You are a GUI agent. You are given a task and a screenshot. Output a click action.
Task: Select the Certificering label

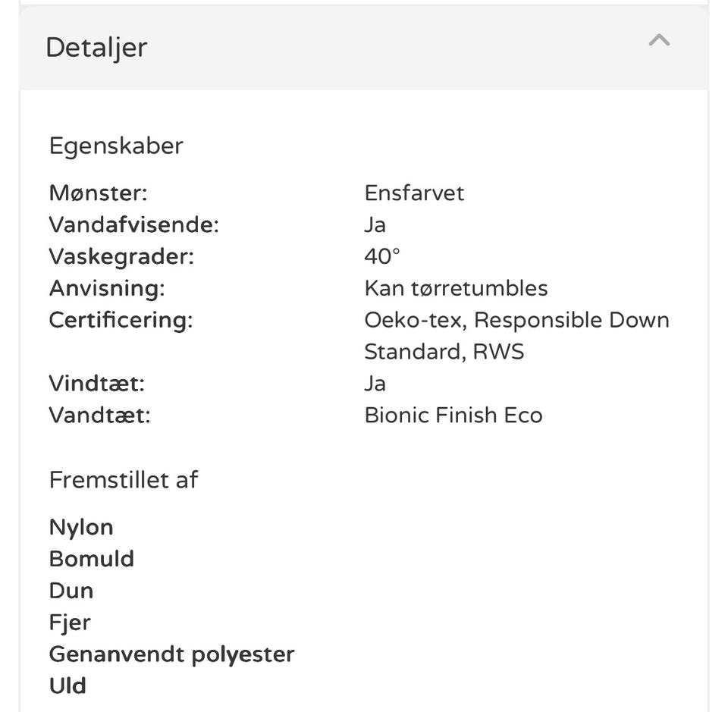pos(121,320)
